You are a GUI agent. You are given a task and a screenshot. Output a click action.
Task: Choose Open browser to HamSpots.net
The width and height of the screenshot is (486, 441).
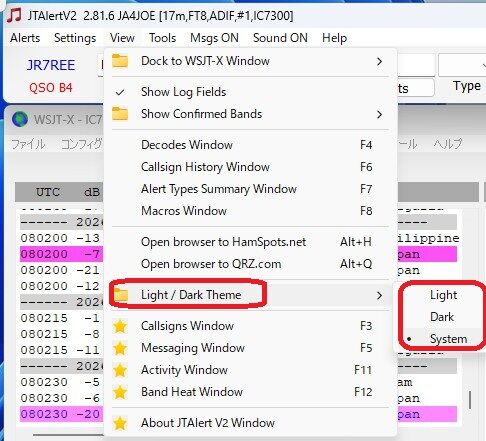coord(250,242)
